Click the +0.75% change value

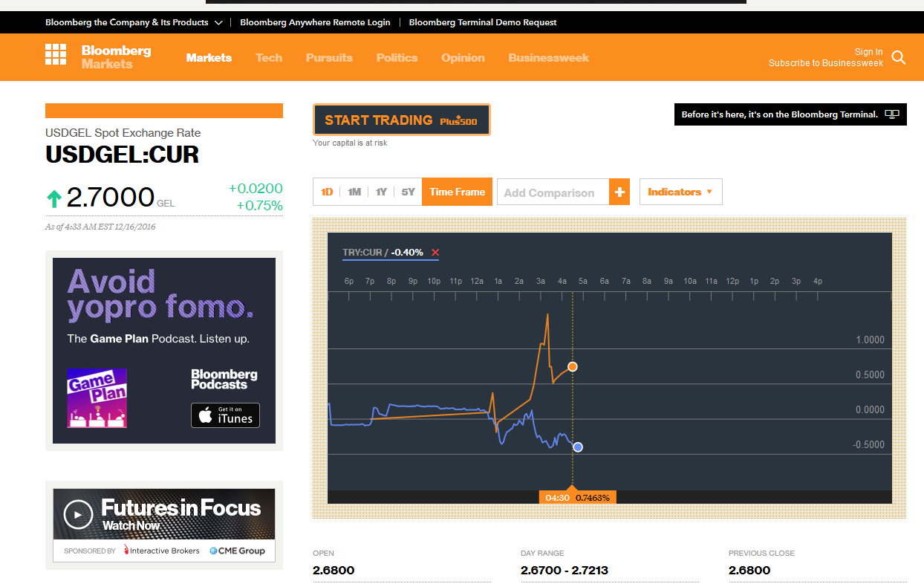click(x=260, y=206)
